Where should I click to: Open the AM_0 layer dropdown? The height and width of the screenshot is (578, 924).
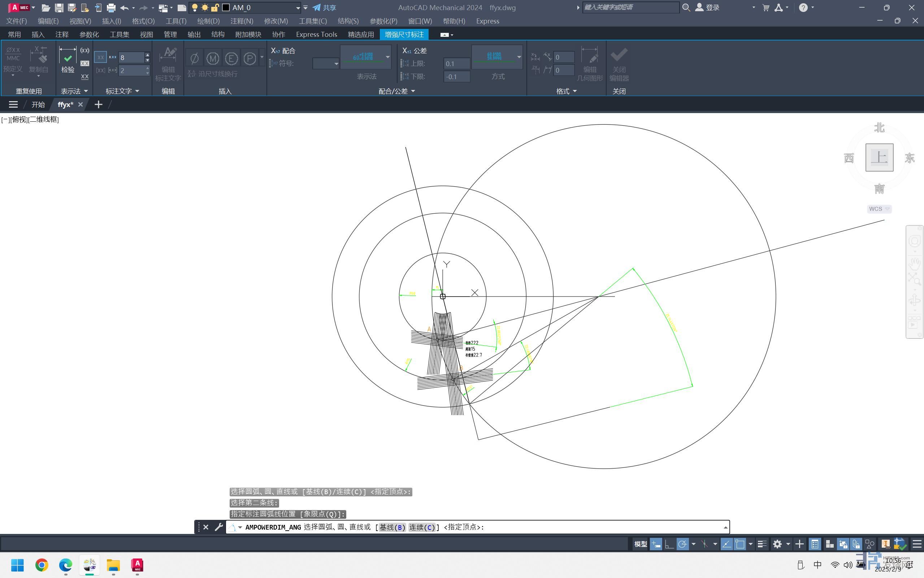tap(298, 8)
